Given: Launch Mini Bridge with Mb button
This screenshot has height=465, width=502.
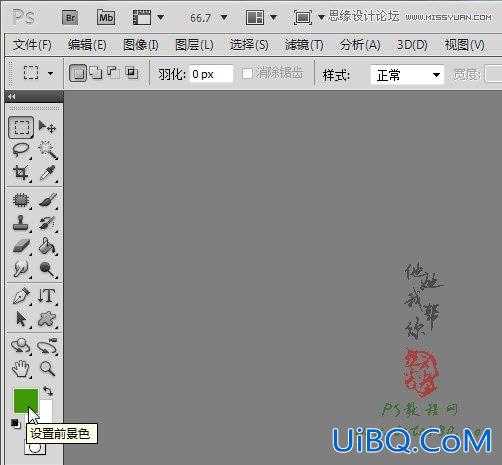Looking at the screenshot, I should [x=106, y=17].
